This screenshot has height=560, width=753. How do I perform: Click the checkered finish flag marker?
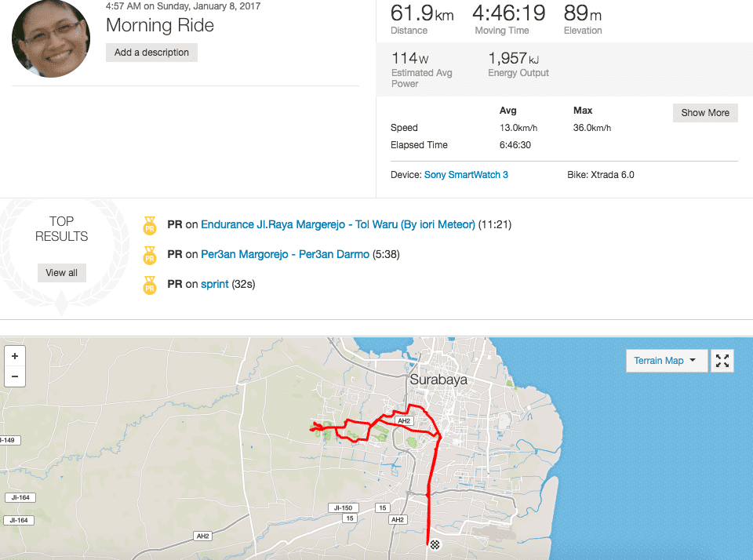(435, 544)
